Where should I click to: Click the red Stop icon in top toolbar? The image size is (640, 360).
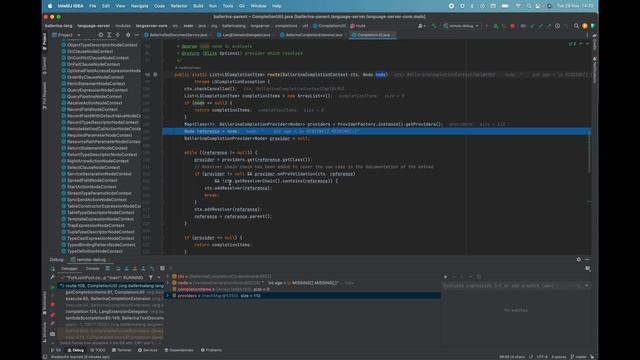pos(513,26)
